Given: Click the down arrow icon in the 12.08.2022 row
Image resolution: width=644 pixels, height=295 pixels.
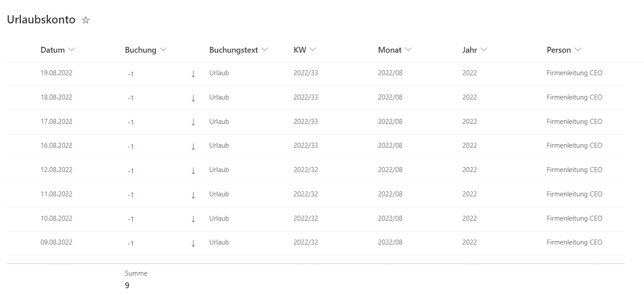Looking at the screenshot, I should tap(193, 171).
